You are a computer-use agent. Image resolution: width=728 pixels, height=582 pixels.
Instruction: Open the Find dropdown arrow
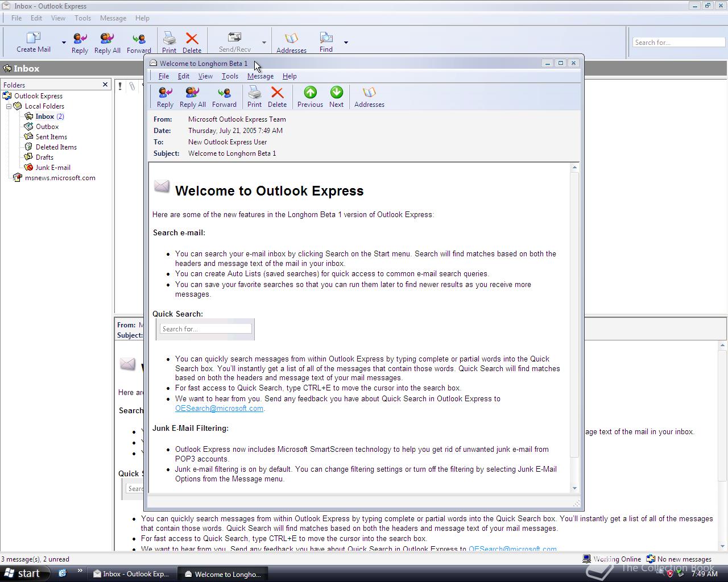coord(346,43)
